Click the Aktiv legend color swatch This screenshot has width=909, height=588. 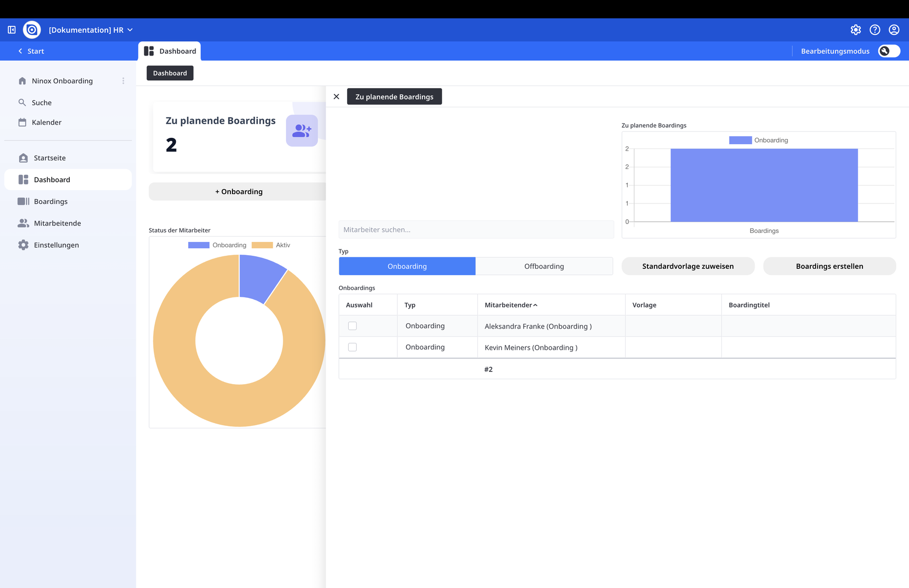[x=262, y=245]
